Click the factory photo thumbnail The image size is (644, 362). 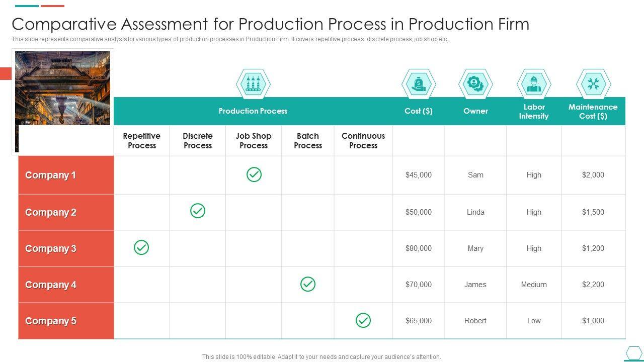click(x=63, y=88)
